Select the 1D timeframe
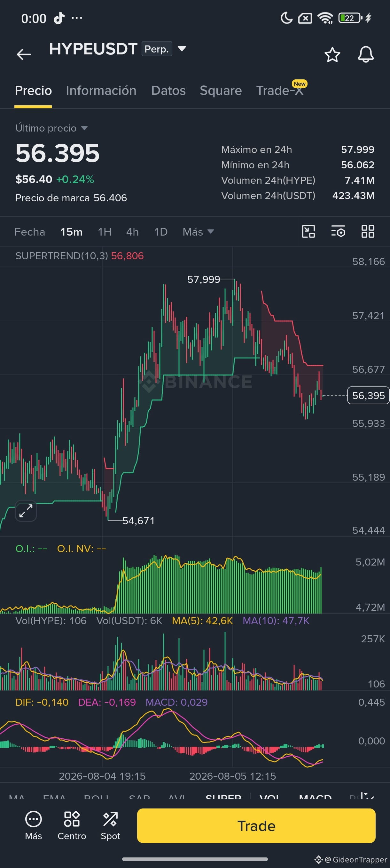This screenshot has width=390, height=868. [160, 232]
